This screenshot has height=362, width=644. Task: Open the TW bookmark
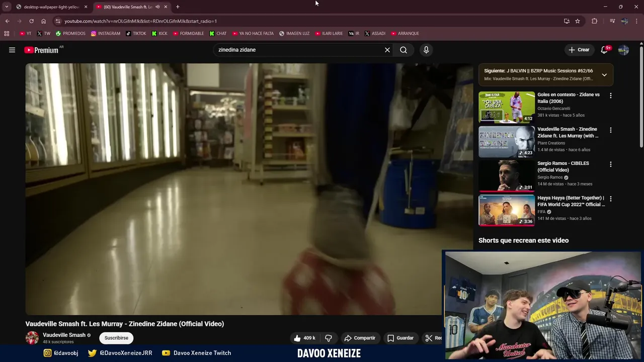[x=43, y=33]
